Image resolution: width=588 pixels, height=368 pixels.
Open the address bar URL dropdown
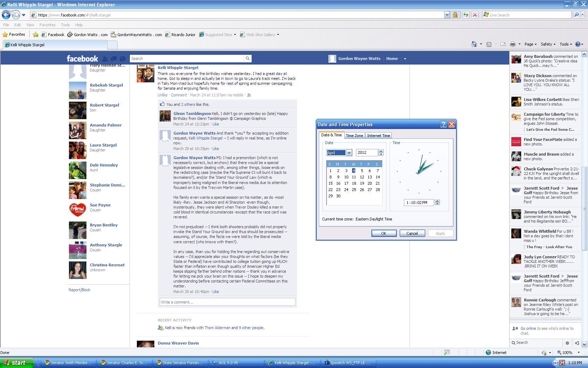(447, 15)
